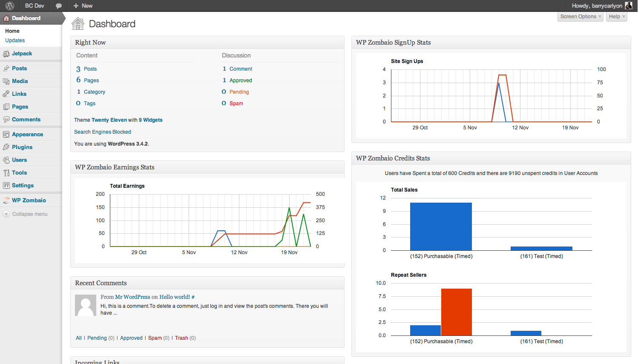Click barrycarlyon's avatar in the admin bar
The width and height of the screenshot is (638, 364).
tap(629, 6)
